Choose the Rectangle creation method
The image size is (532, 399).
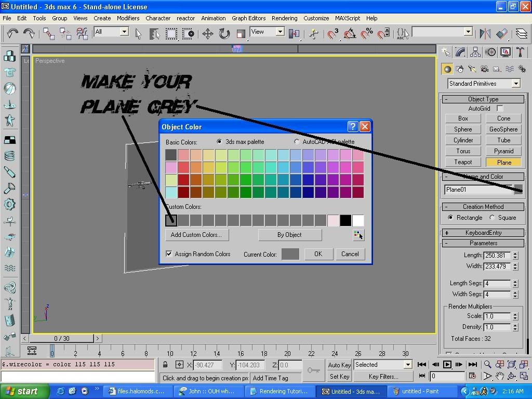[x=450, y=218]
